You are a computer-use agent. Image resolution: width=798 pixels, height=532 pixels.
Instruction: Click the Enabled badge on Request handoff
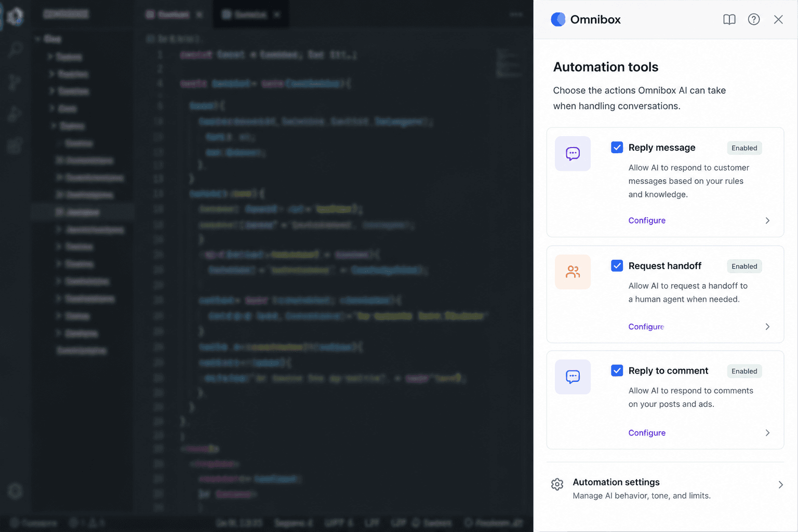pyautogui.click(x=744, y=267)
